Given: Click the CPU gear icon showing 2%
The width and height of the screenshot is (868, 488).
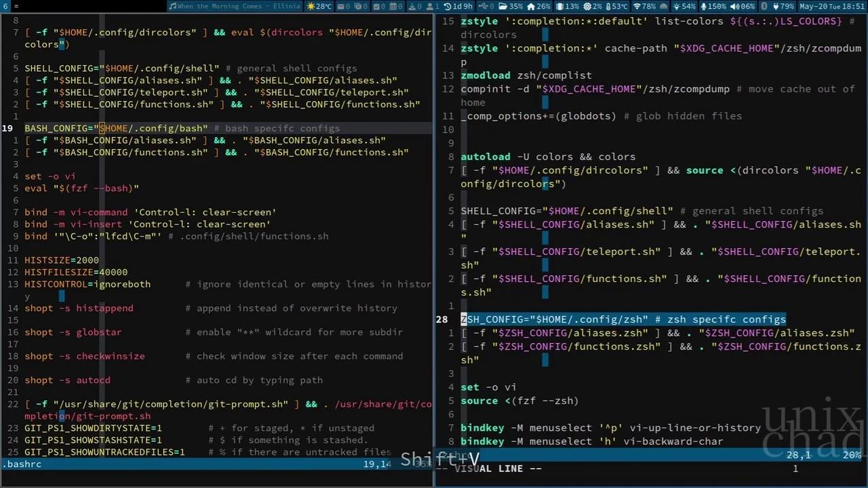Looking at the screenshot, I should pos(587,5).
